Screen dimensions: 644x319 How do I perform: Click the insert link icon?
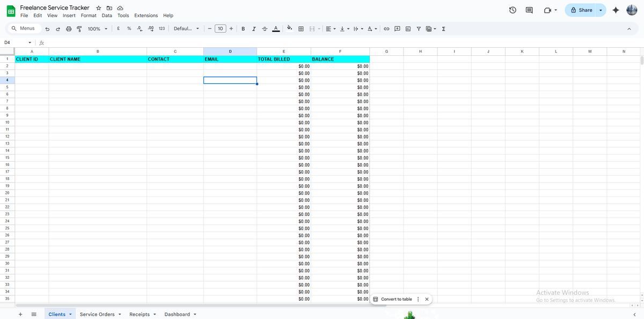[386, 29]
